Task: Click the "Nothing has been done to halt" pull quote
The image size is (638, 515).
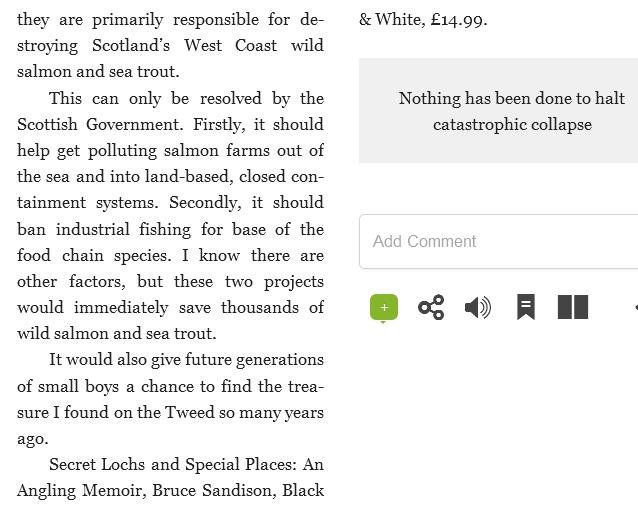Action: pos(511,98)
